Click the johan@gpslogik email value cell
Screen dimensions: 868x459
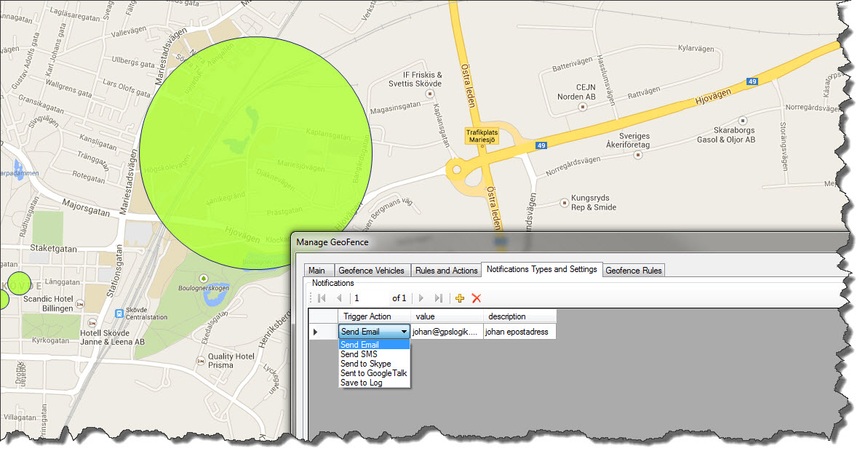[x=447, y=332]
